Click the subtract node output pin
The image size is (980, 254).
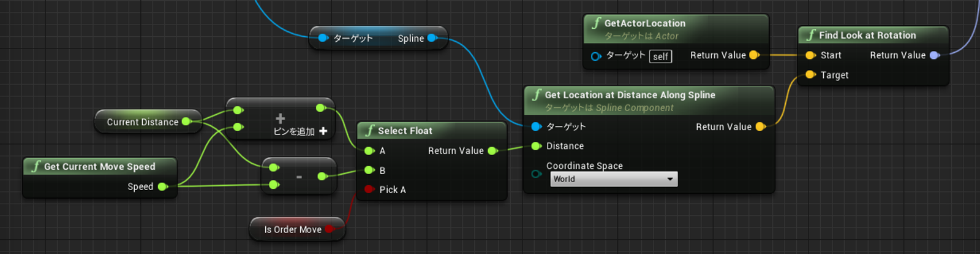(322, 177)
